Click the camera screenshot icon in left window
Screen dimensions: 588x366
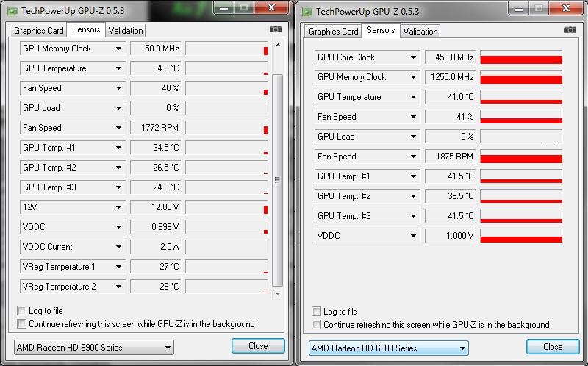coord(275,29)
